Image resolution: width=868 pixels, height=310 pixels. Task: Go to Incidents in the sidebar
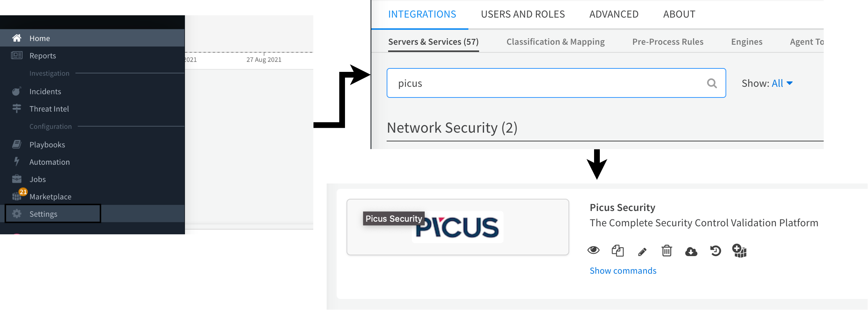tap(45, 91)
